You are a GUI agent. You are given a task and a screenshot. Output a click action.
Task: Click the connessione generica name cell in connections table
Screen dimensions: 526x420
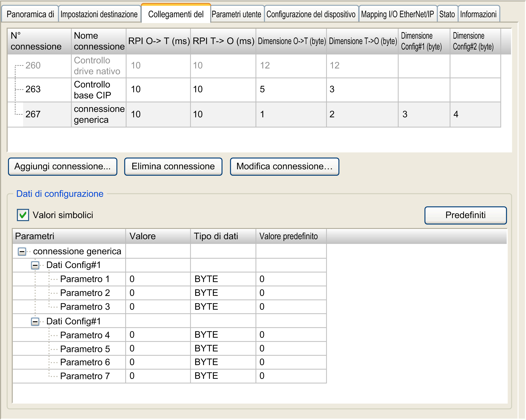99,114
